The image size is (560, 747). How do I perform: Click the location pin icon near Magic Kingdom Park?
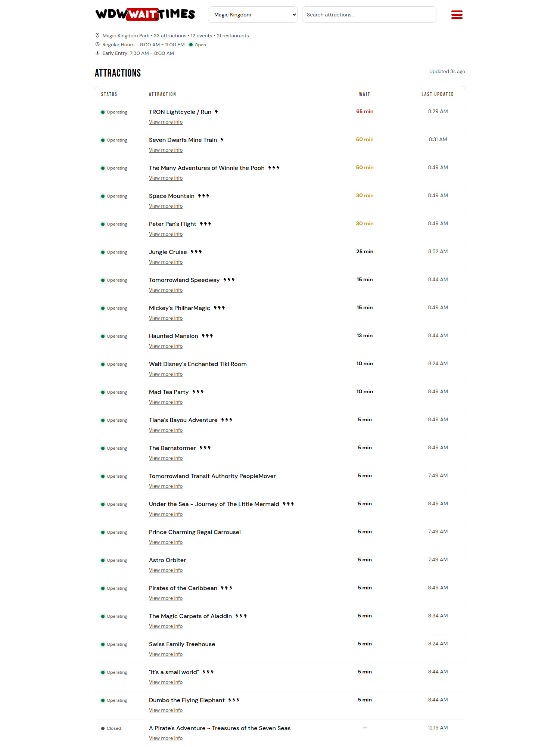click(x=97, y=35)
